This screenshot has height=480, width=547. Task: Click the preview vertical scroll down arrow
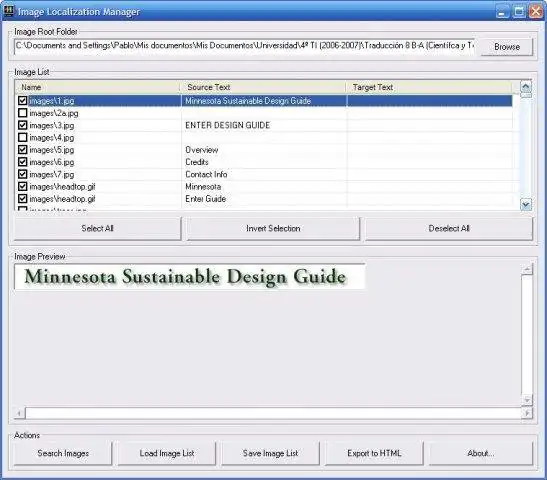pyautogui.click(x=527, y=400)
